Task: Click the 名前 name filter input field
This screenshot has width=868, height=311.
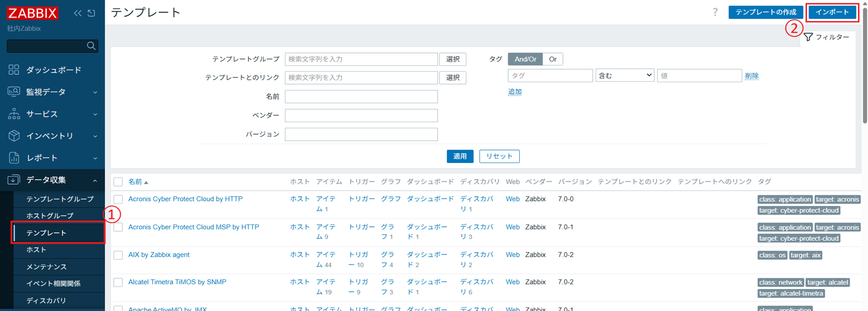Action: [x=361, y=97]
